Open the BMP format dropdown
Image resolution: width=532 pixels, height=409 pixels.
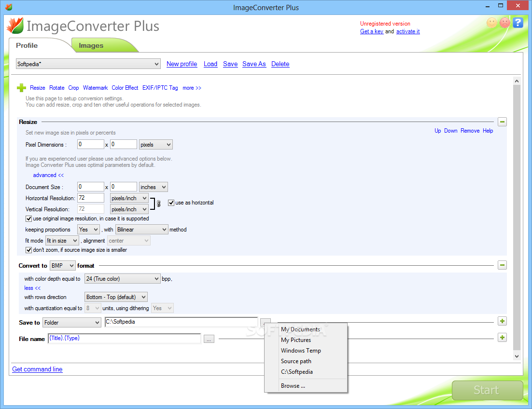click(62, 266)
